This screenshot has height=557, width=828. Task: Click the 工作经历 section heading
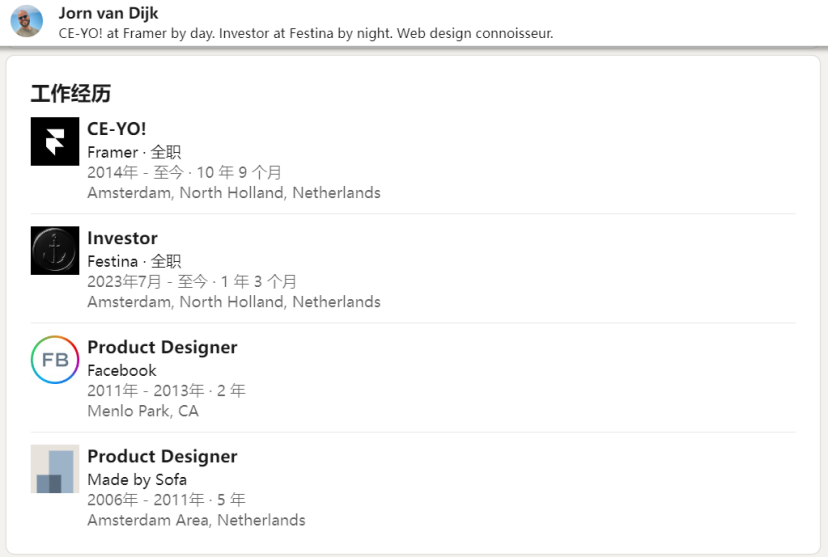[71, 93]
